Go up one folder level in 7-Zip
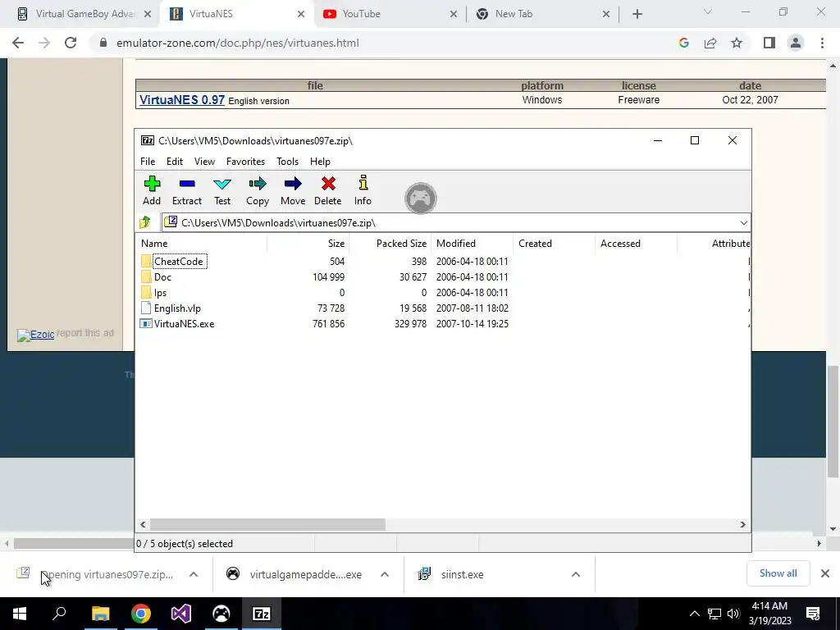This screenshot has height=630, width=840. pyautogui.click(x=145, y=222)
